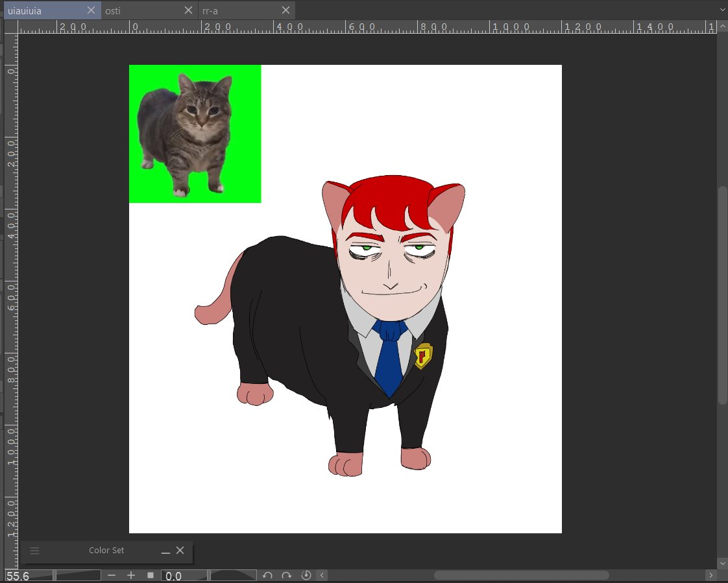Click the yellow P badge on suit

(423, 356)
